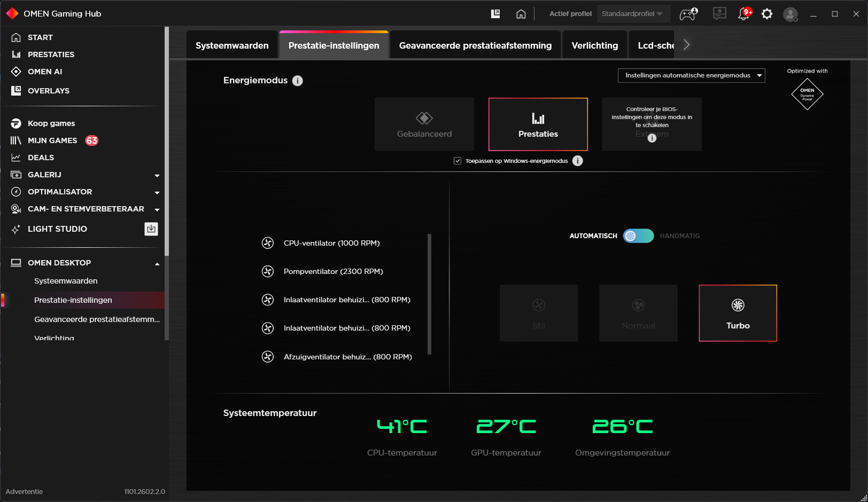This screenshot has width=868, height=502.
Task: Select Normaal fan mode
Action: (x=638, y=313)
